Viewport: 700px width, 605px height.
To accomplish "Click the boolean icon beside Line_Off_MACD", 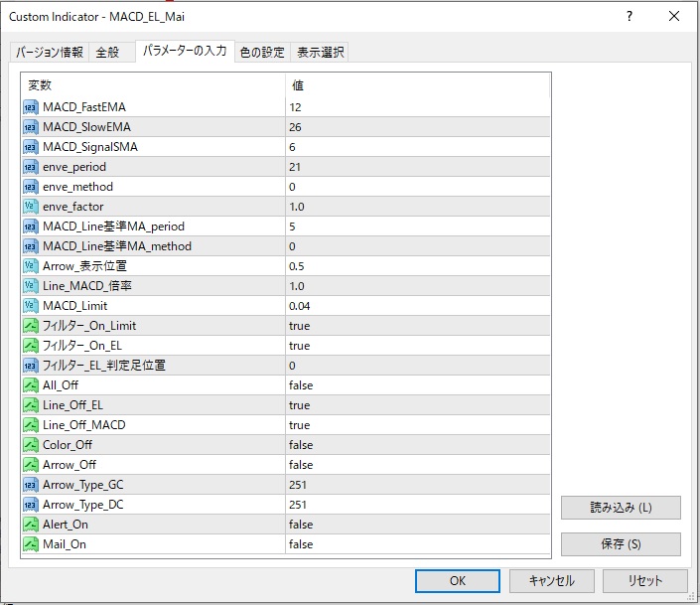I will click(x=31, y=425).
